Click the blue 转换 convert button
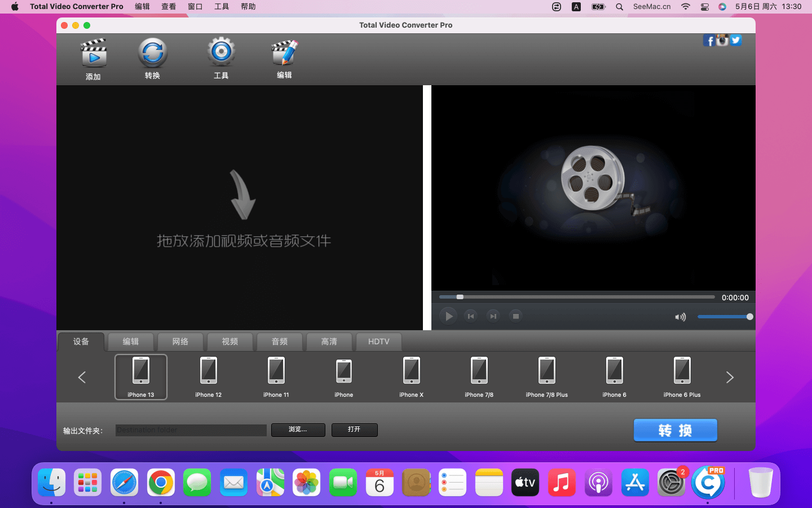The width and height of the screenshot is (812, 508). point(675,430)
